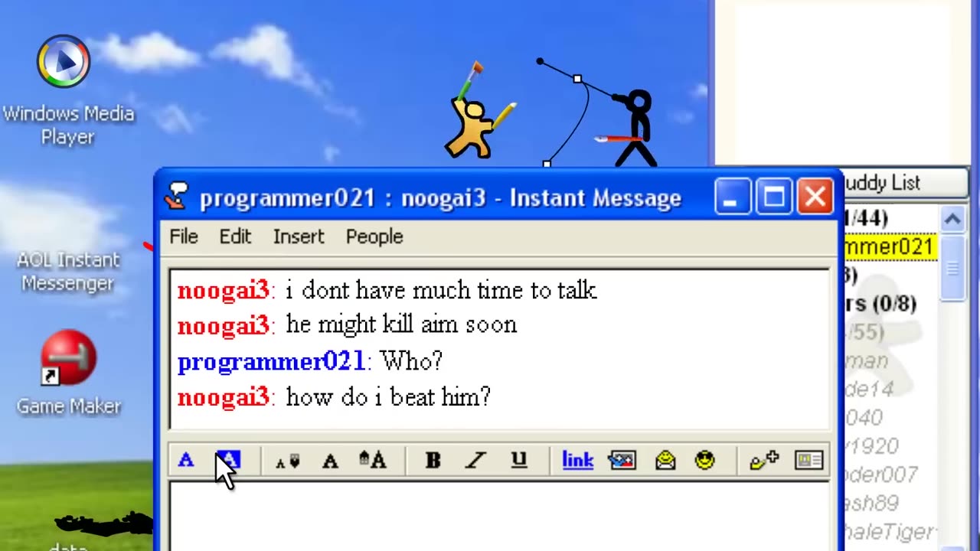The width and height of the screenshot is (980, 551).
Task: Click the 'Who?' reply text
Action: pyautogui.click(x=411, y=361)
